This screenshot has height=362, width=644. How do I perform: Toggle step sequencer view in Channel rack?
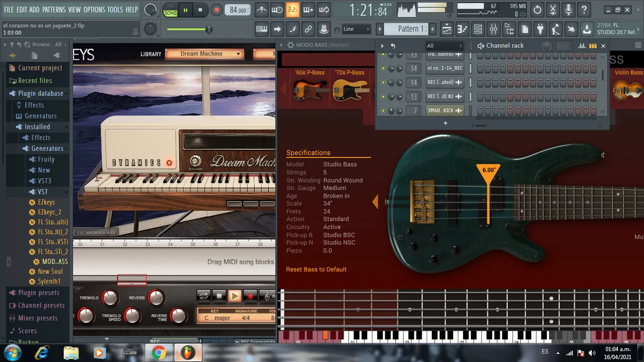[x=593, y=46]
